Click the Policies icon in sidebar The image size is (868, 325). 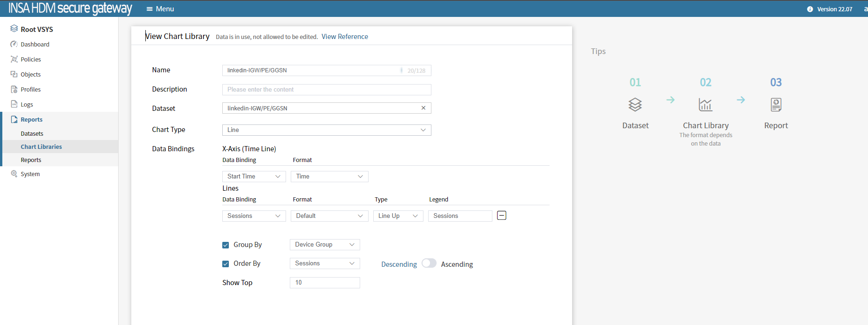click(x=14, y=59)
